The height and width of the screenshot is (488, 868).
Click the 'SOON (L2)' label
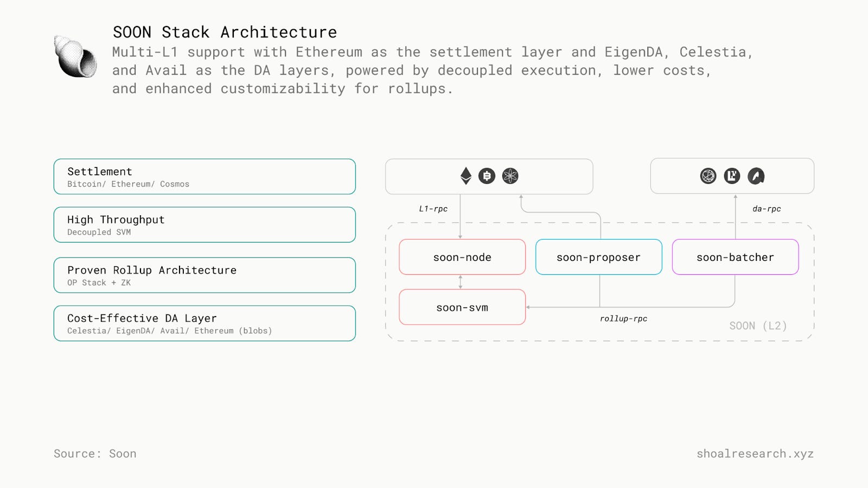tap(758, 326)
